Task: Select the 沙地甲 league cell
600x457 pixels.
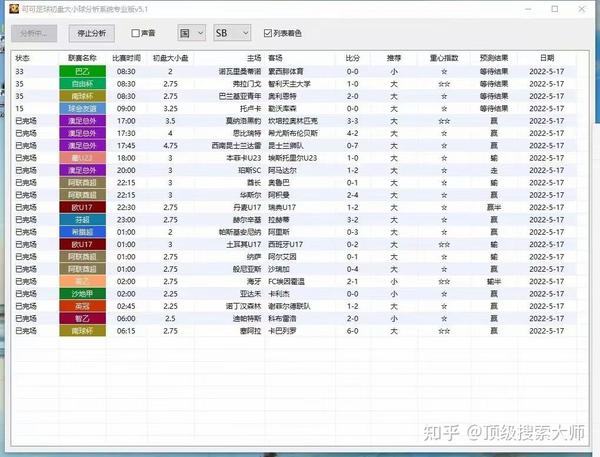Action: 83,294
